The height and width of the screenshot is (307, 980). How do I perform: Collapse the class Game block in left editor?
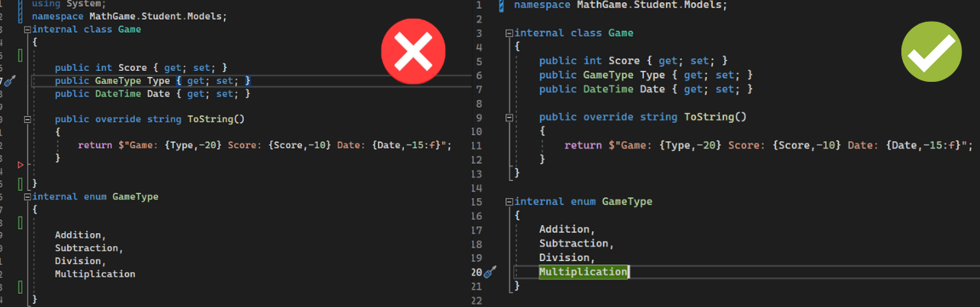click(x=28, y=30)
